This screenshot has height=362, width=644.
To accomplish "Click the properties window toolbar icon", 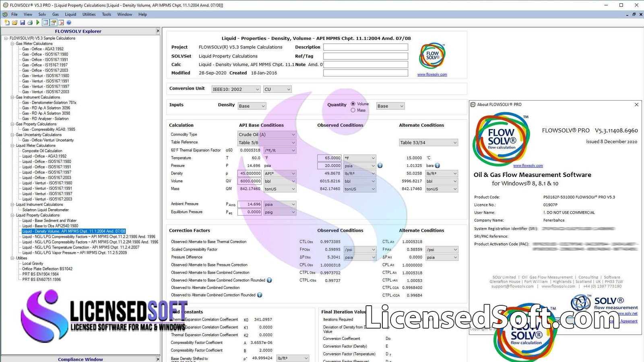I will [53, 23].
